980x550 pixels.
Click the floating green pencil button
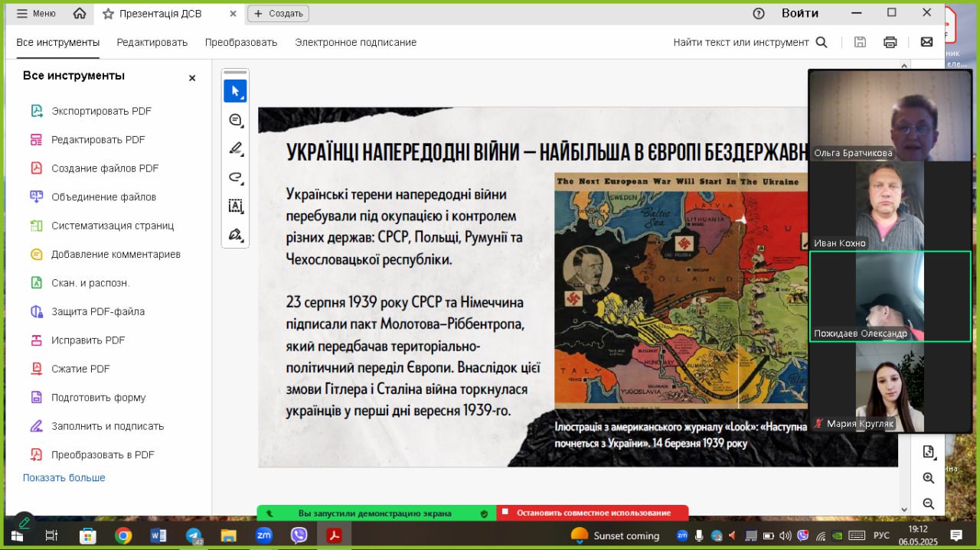(24, 524)
